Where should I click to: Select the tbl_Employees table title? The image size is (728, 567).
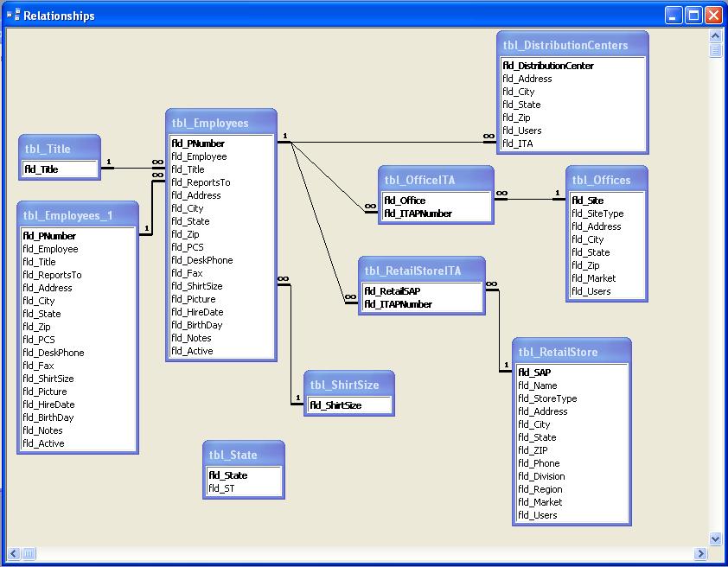(221, 123)
